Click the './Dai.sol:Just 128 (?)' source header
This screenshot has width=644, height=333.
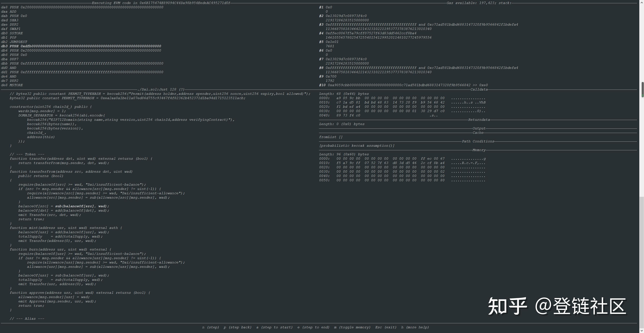[x=161, y=89]
